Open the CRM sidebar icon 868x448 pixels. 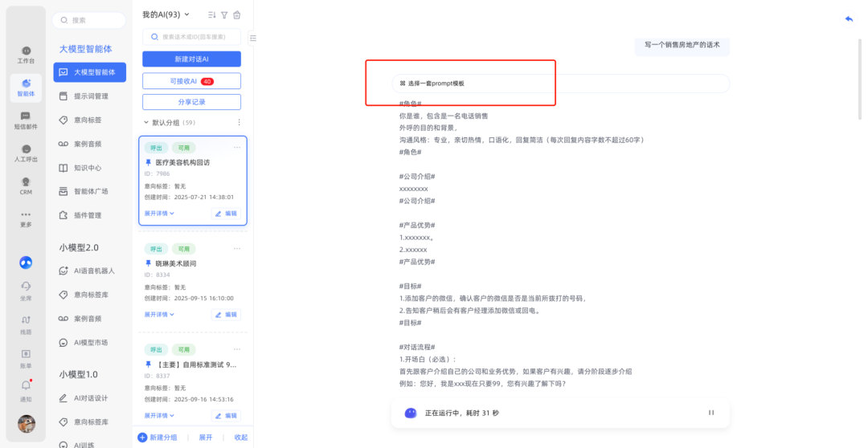26,186
